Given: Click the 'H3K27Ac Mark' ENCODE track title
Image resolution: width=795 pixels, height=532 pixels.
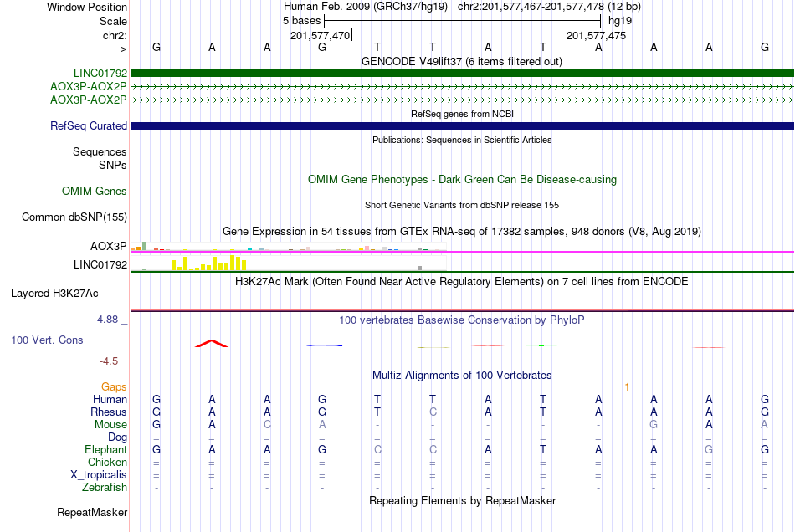Looking at the screenshot, I should point(462,282).
